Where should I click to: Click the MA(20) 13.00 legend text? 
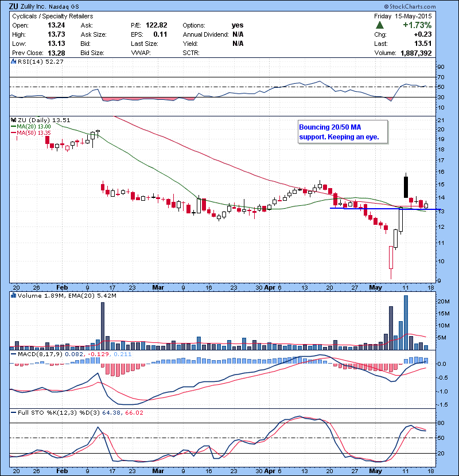click(x=34, y=127)
